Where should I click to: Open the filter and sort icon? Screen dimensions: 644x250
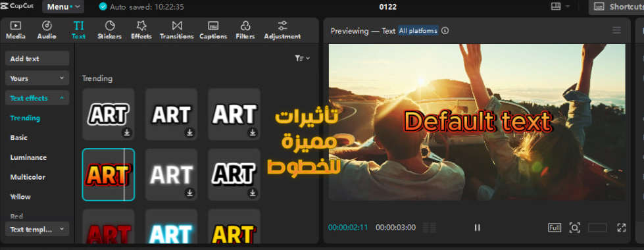click(x=302, y=59)
